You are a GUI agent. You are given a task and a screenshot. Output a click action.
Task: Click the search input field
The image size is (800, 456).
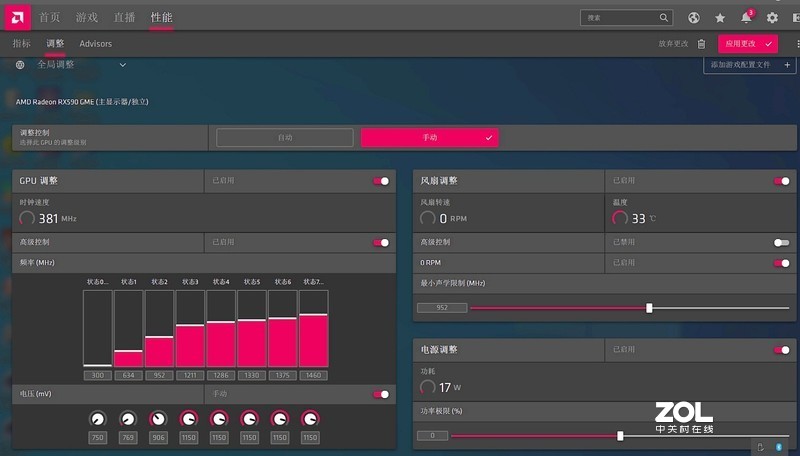pos(627,18)
